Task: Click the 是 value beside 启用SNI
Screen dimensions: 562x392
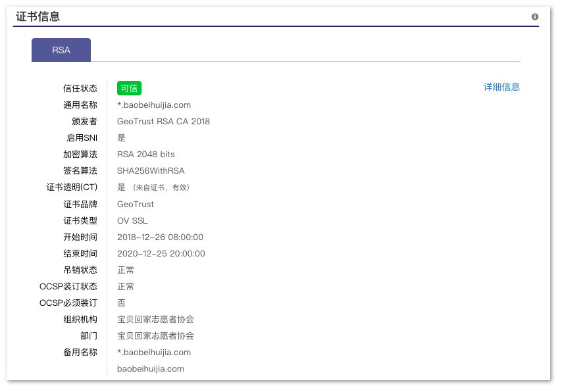Action: (122, 138)
